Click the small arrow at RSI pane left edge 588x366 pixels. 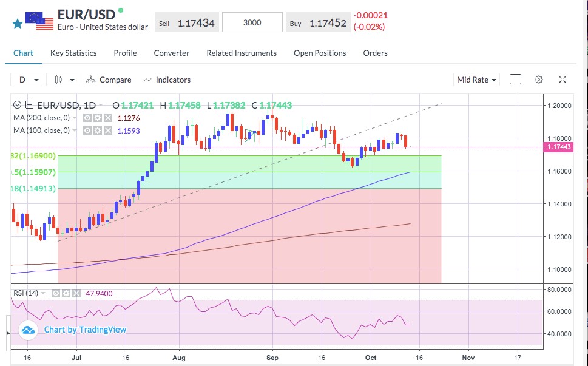tap(8, 333)
